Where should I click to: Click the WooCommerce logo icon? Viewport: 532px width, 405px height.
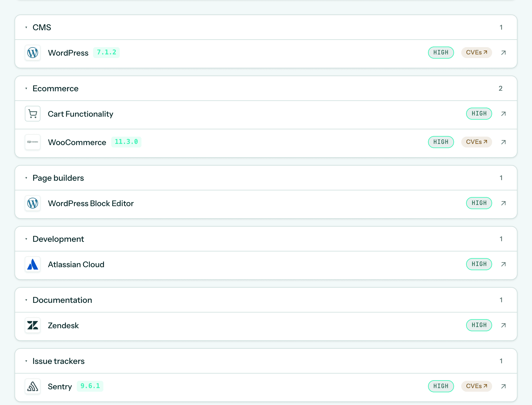(33, 142)
